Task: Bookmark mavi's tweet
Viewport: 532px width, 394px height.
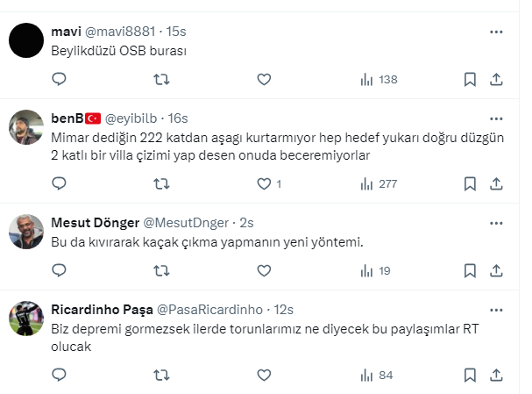Action: (x=470, y=79)
